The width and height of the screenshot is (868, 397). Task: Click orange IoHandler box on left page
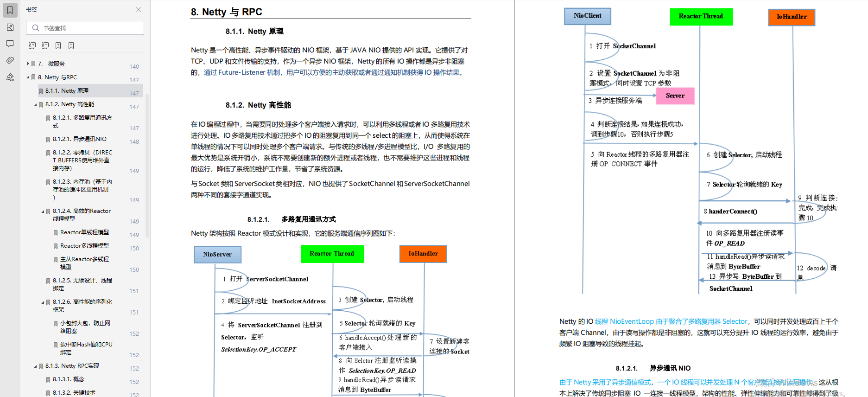point(423,254)
